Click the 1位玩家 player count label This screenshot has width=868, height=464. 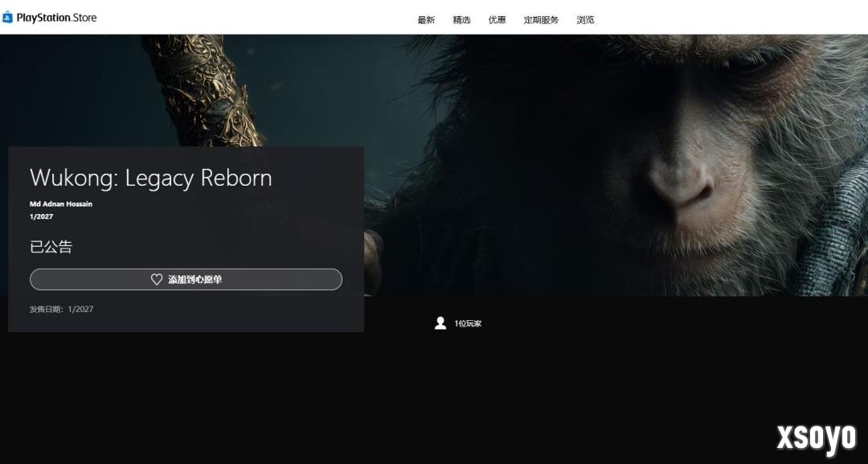(x=468, y=323)
